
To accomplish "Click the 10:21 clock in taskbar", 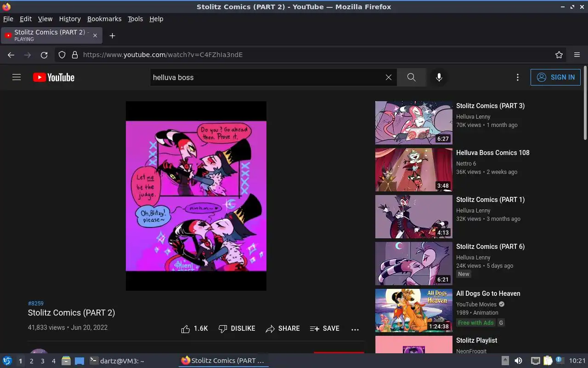I will pyautogui.click(x=577, y=361).
